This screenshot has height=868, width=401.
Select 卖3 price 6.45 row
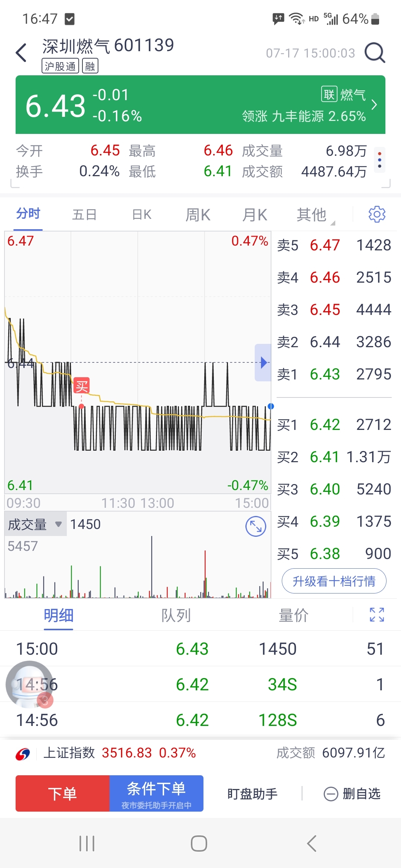click(334, 310)
